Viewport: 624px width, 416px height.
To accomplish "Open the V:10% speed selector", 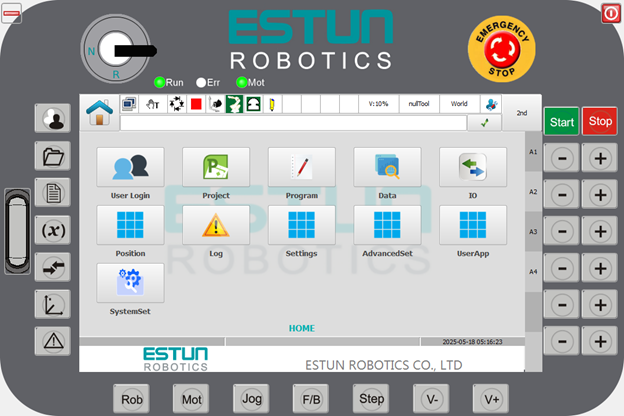I will (378, 104).
